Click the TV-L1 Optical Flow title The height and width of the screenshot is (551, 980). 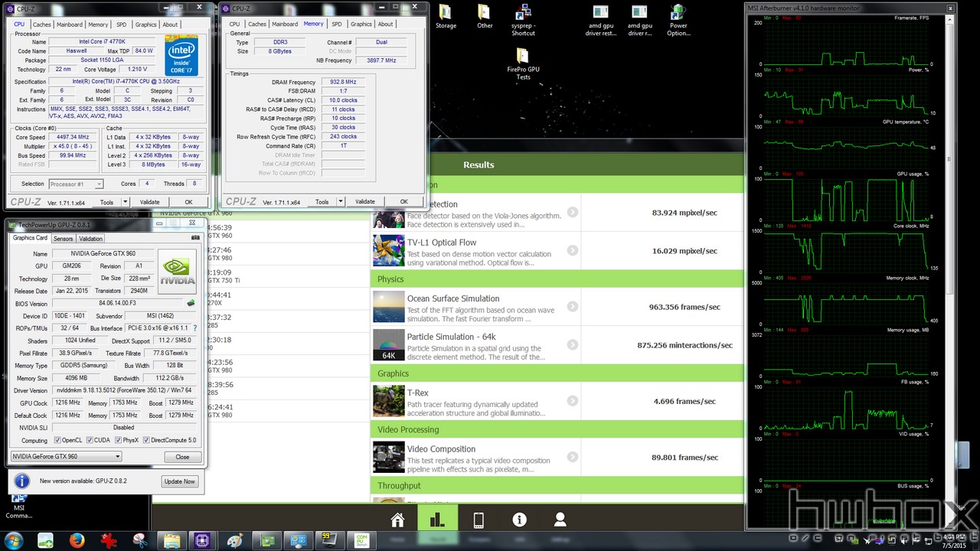[442, 243]
